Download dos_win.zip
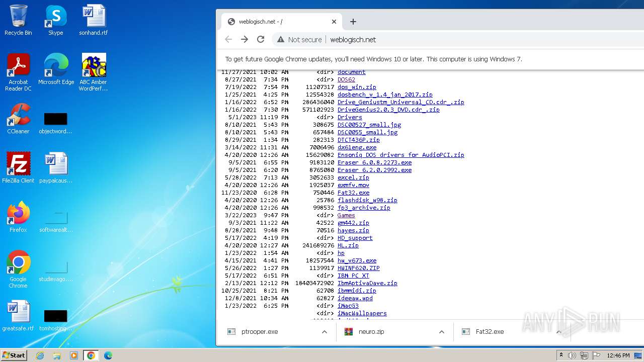Screen dimensions: 644x362 point(357,87)
